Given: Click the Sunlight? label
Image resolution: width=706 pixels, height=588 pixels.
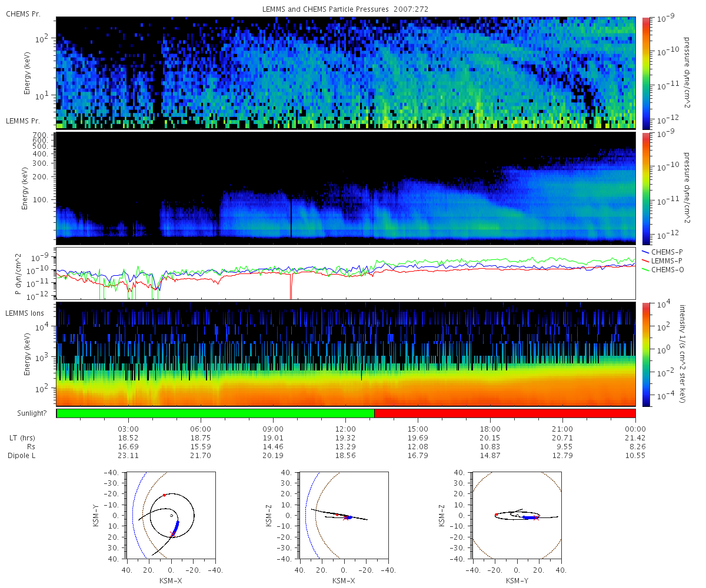Looking at the screenshot, I should click(x=32, y=414).
